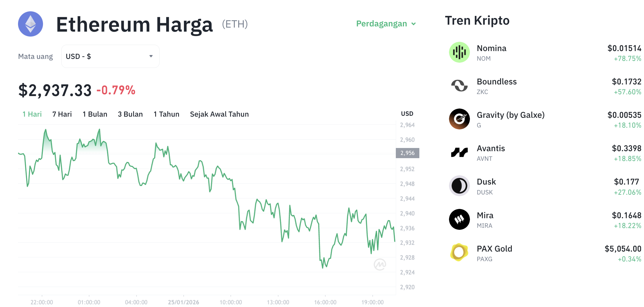Click the Dusk crescent icon

[x=459, y=186]
